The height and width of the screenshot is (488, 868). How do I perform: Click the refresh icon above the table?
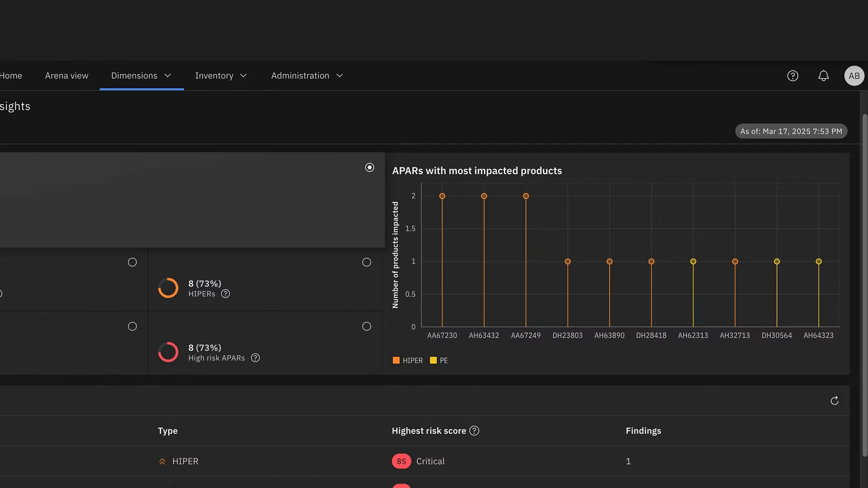[x=834, y=401]
